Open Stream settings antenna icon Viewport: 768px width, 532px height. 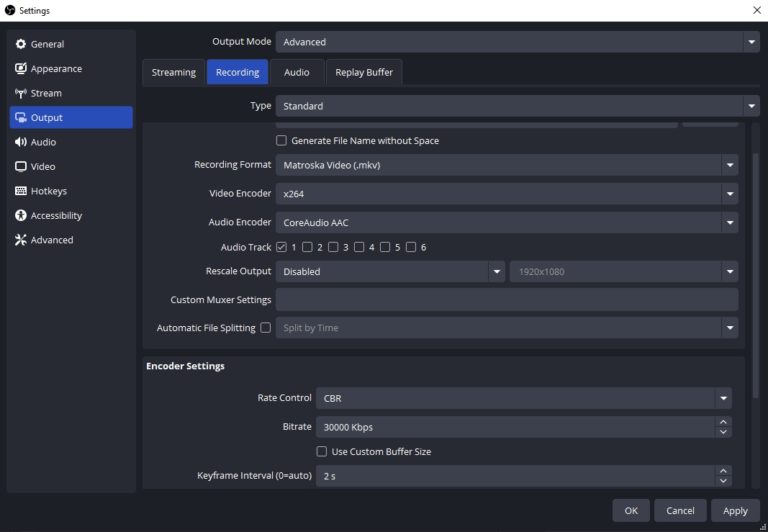point(21,93)
